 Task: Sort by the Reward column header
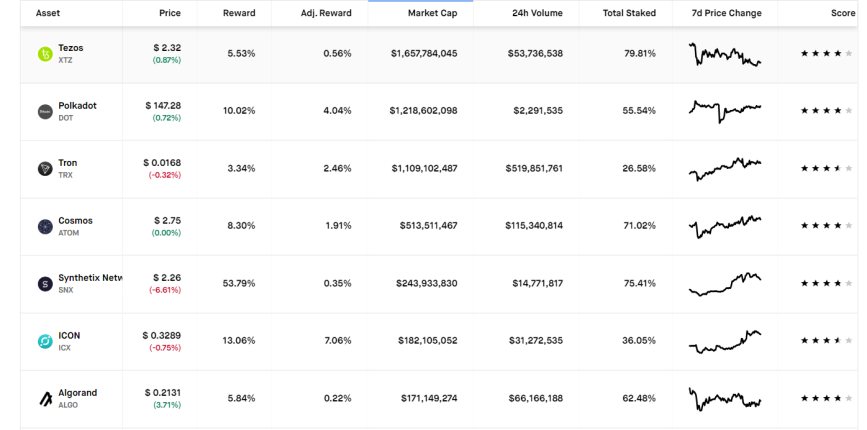[x=239, y=13]
